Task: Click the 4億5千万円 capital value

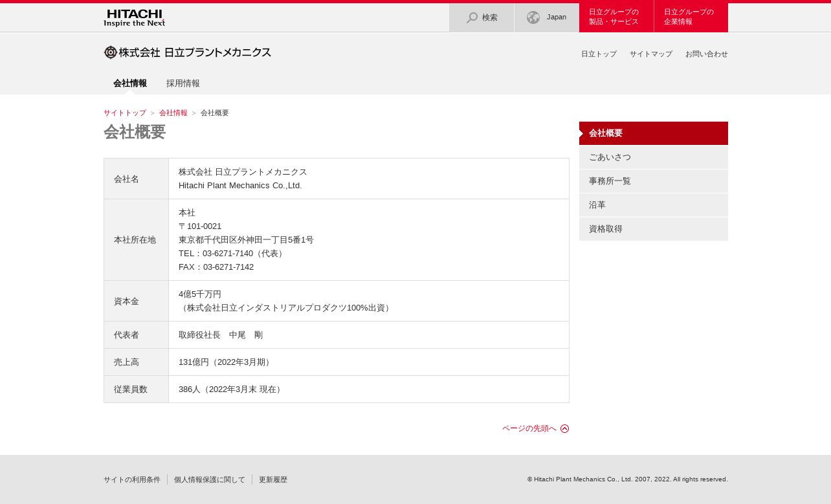Action: tap(200, 294)
